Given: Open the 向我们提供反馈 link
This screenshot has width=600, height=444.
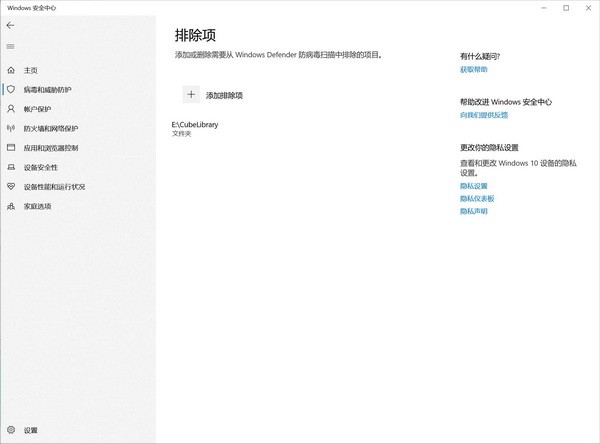Looking at the screenshot, I should pos(484,115).
